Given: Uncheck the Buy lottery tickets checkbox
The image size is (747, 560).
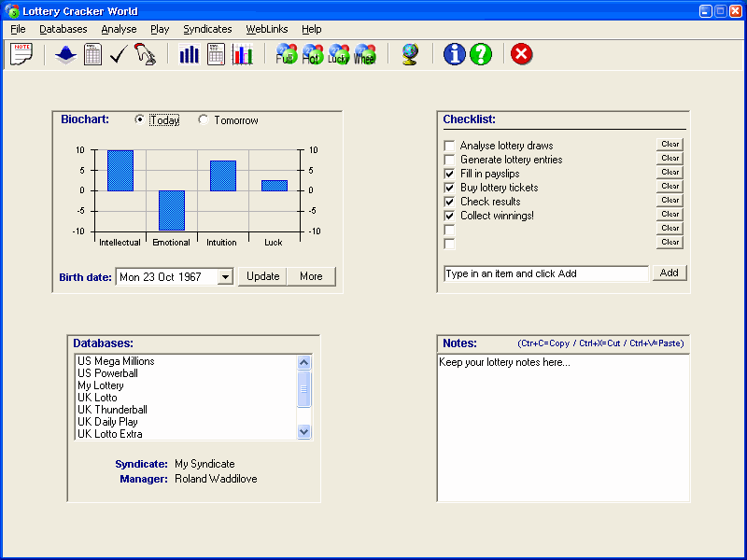Looking at the screenshot, I should click(449, 188).
